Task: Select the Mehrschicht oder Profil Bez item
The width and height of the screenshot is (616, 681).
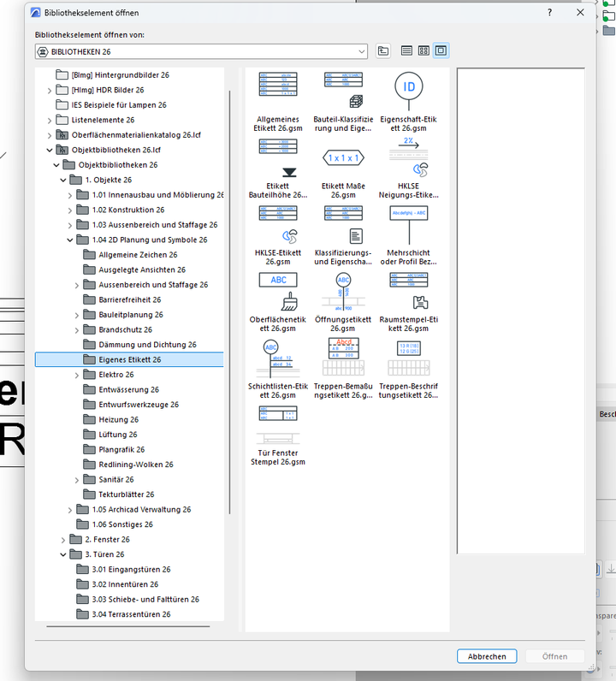Action: 408,236
